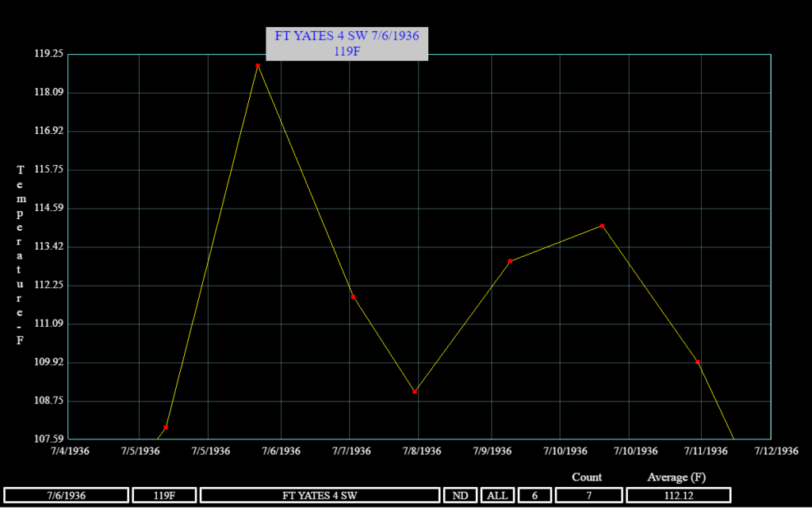Click the FT YATES 4 SW tooltip

tap(347, 44)
